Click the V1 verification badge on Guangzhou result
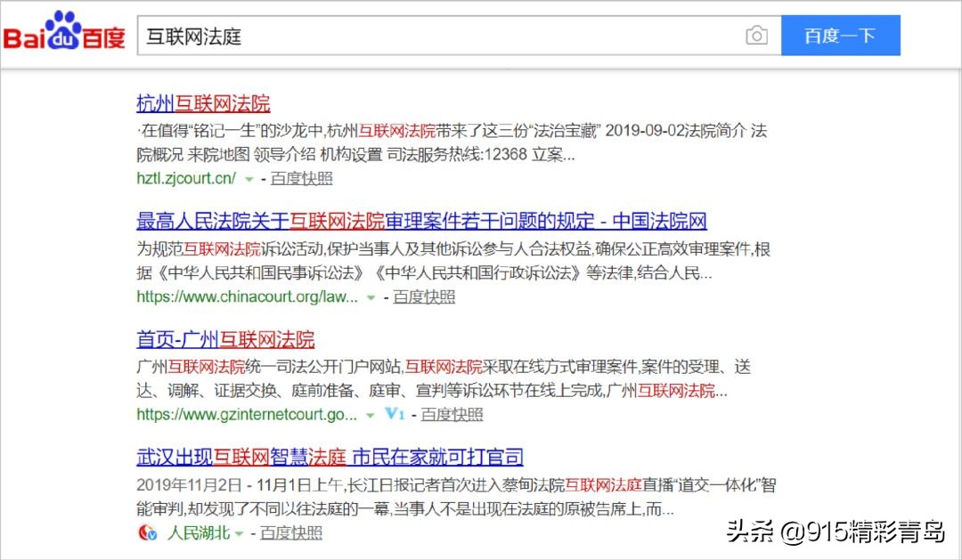 click(395, 414)
